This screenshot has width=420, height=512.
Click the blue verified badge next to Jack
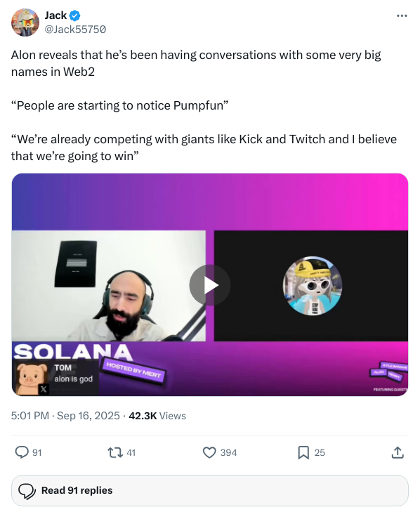[75, 15]
